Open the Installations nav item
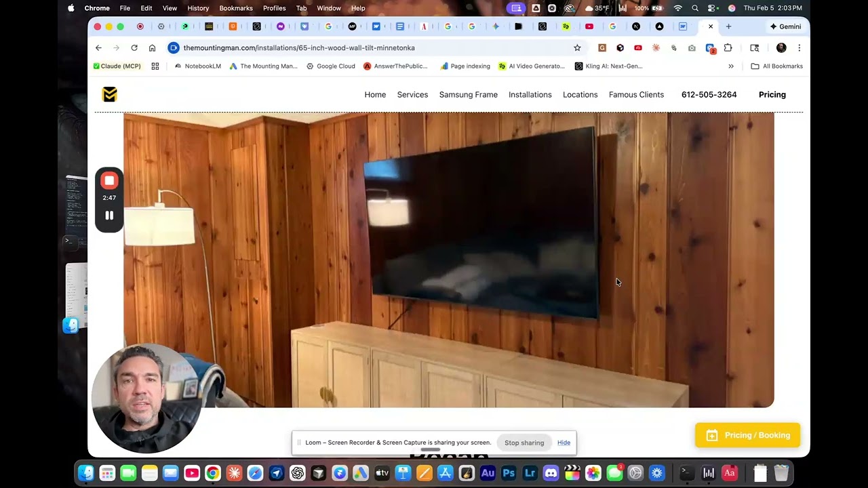868x488 pixels. [x=530, y=94]
